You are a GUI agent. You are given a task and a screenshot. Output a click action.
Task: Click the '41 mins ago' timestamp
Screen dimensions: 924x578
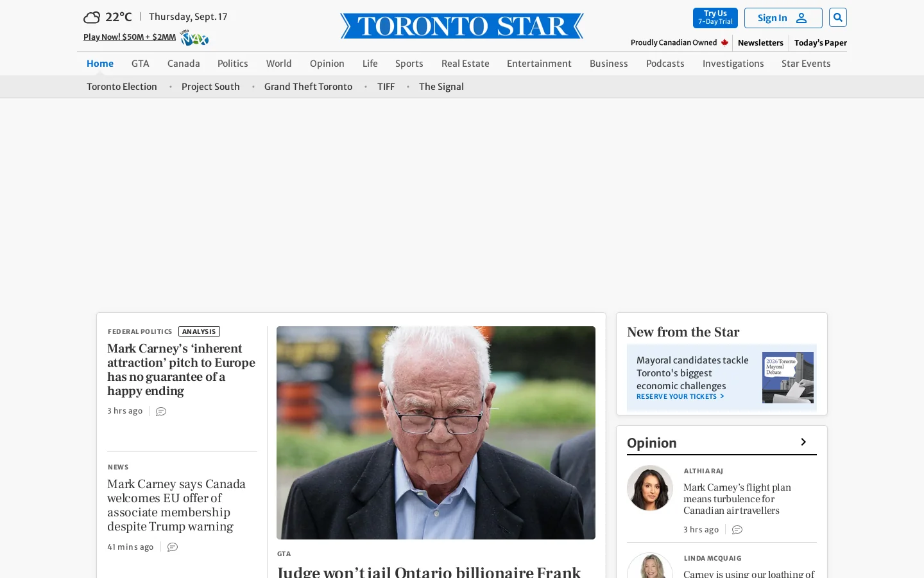pyautogui.click(x=130, y=547)
